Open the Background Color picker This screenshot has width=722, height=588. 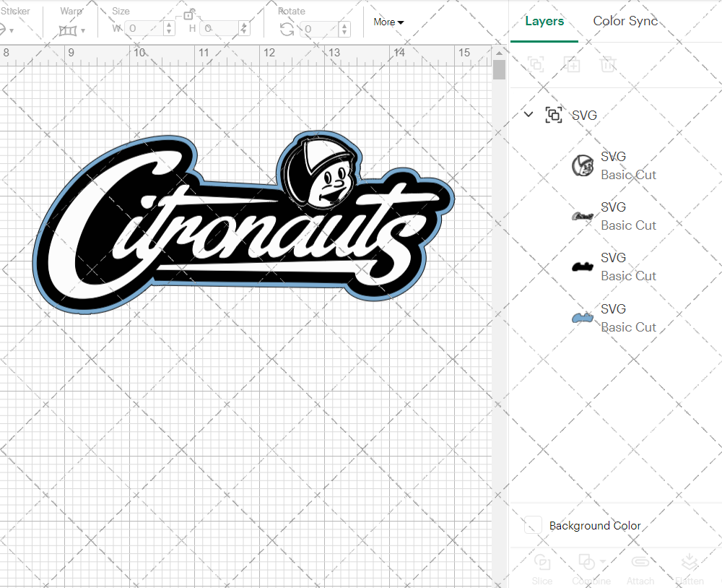point(532,525)
